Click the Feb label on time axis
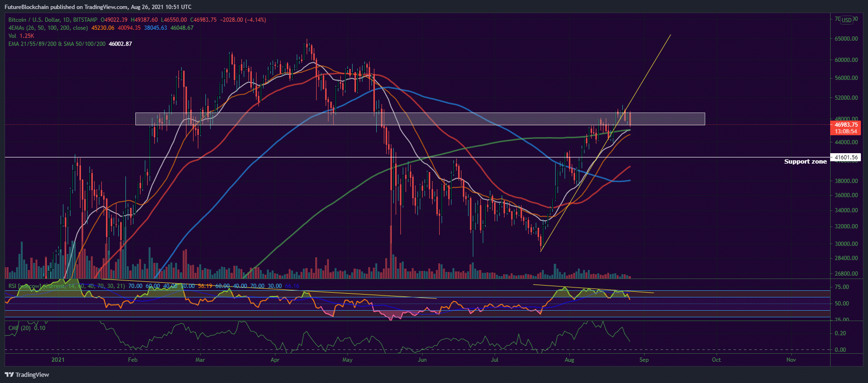This screenshot has width=868, height=383. 133,360
